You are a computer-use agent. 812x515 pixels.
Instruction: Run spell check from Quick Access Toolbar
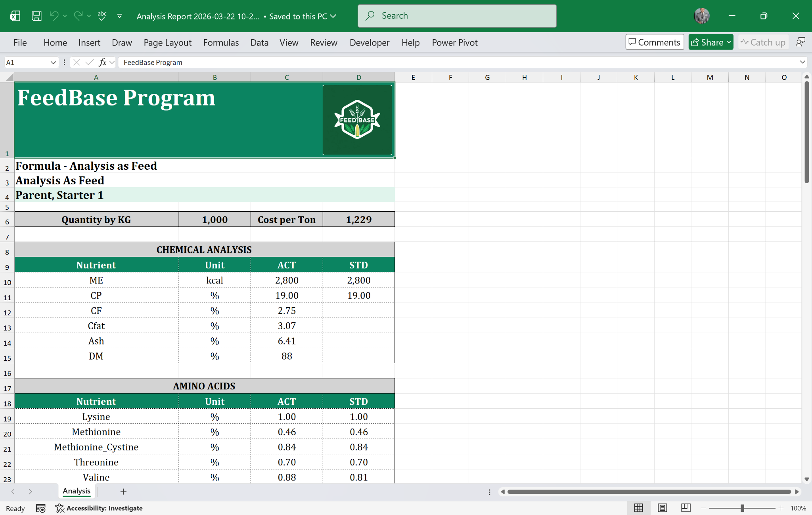(101, 16)
